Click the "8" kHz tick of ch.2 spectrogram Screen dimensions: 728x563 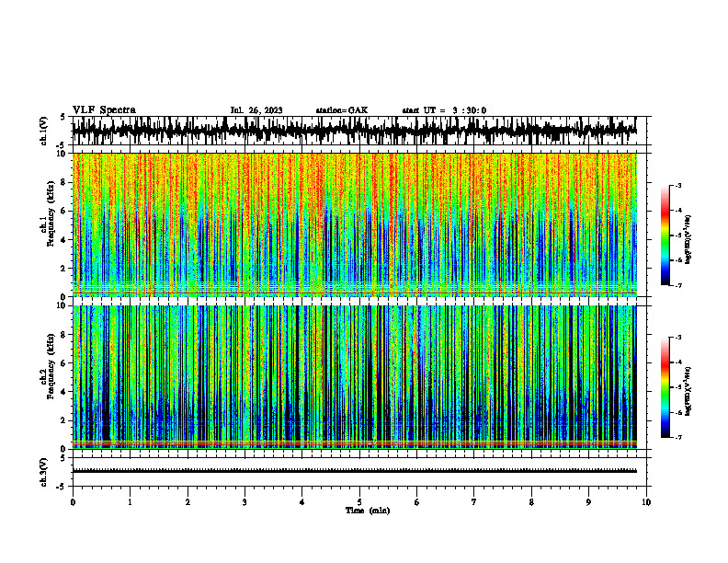[x=64, y=335]
